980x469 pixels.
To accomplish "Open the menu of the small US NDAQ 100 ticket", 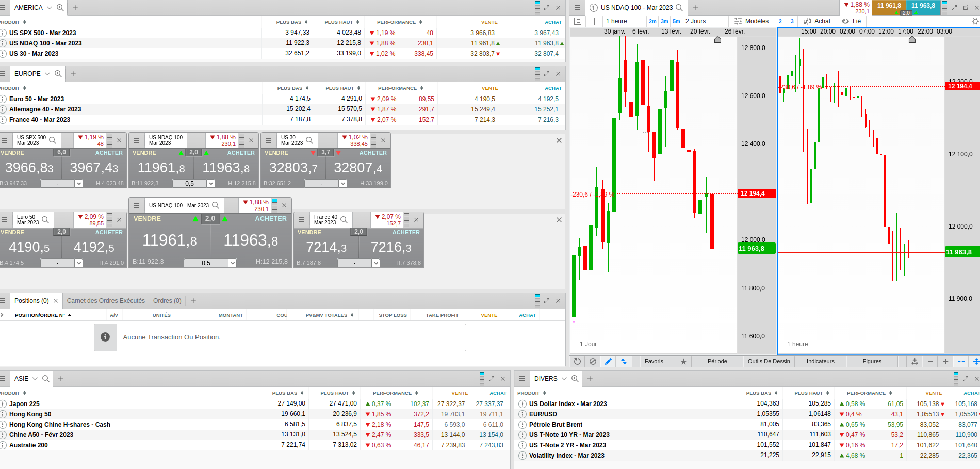I will coord(137,140).
